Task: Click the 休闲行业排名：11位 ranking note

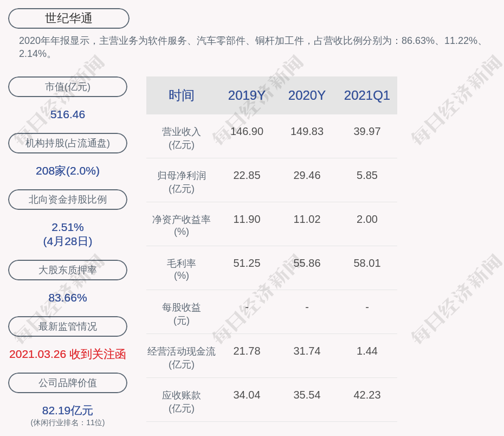Action: pos(68,422)
